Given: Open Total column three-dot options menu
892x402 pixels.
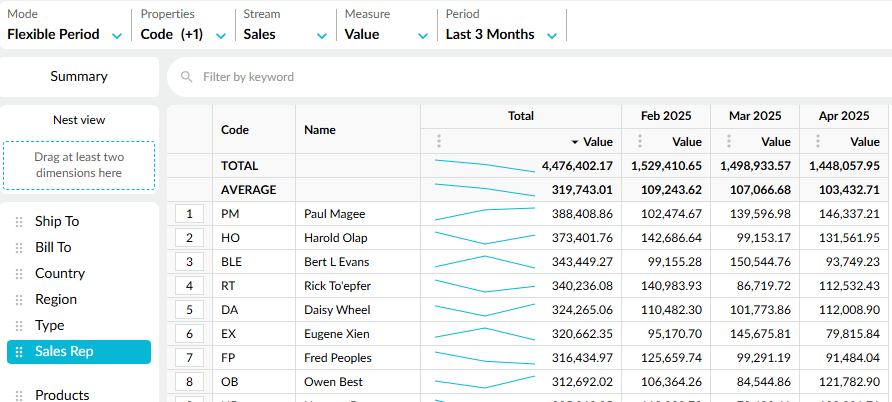Looking at the screenshot, I should click(438, 142).
